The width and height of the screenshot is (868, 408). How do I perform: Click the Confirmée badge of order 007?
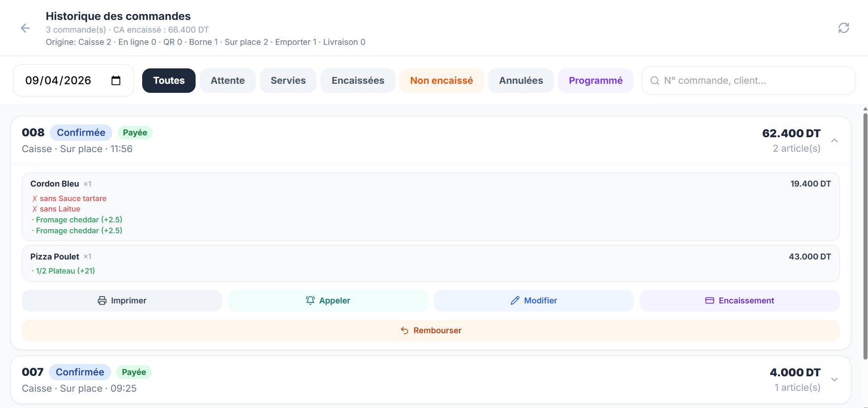pyautogui.click(x=80, y=372)
